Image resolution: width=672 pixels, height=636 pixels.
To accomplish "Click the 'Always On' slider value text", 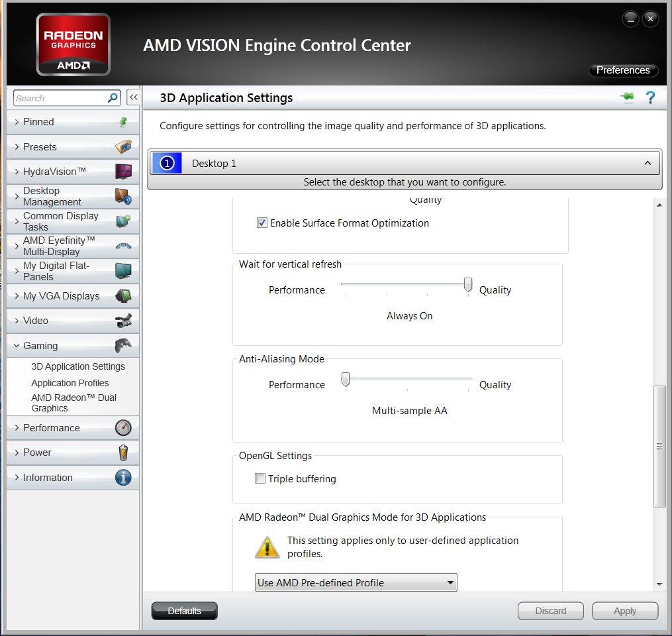I will tap(409, 316).
